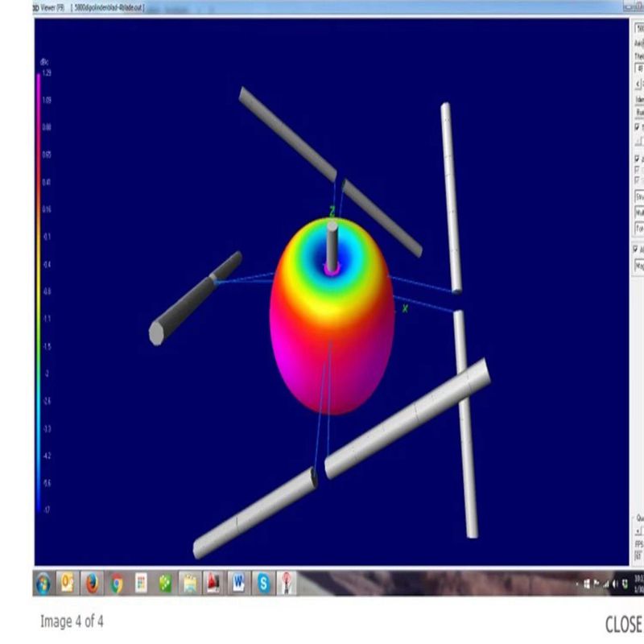This screenshot has width=644, height=644.
Task: Toggle the checkbox above the bottom dropdown
Action: point(638,250)
